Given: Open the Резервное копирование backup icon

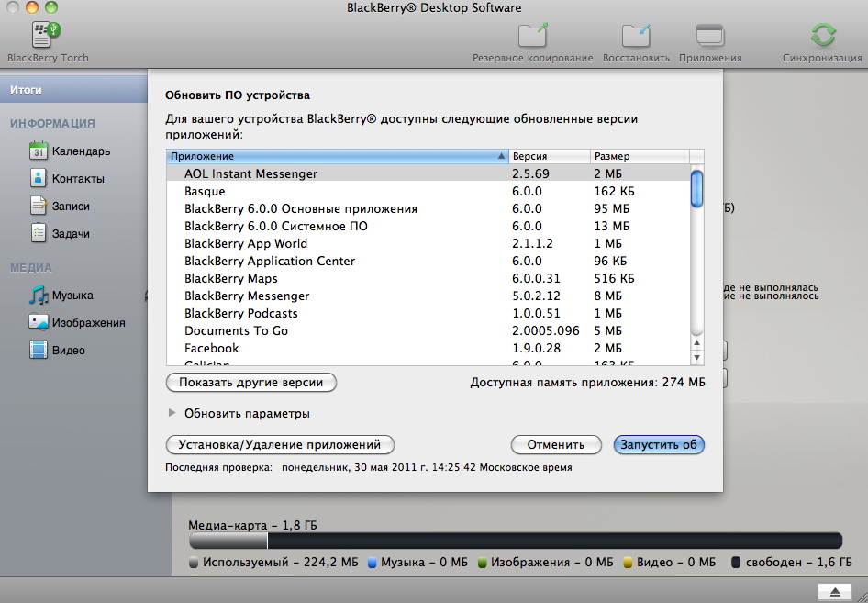Looking at the screenshot, I should point(532,35).
